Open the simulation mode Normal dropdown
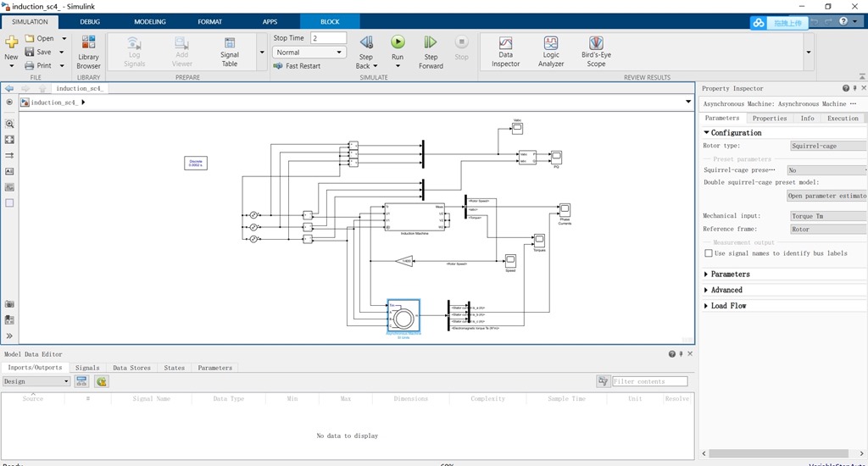The width and height of the screenshot is (868, 466). tap(309, 53)
